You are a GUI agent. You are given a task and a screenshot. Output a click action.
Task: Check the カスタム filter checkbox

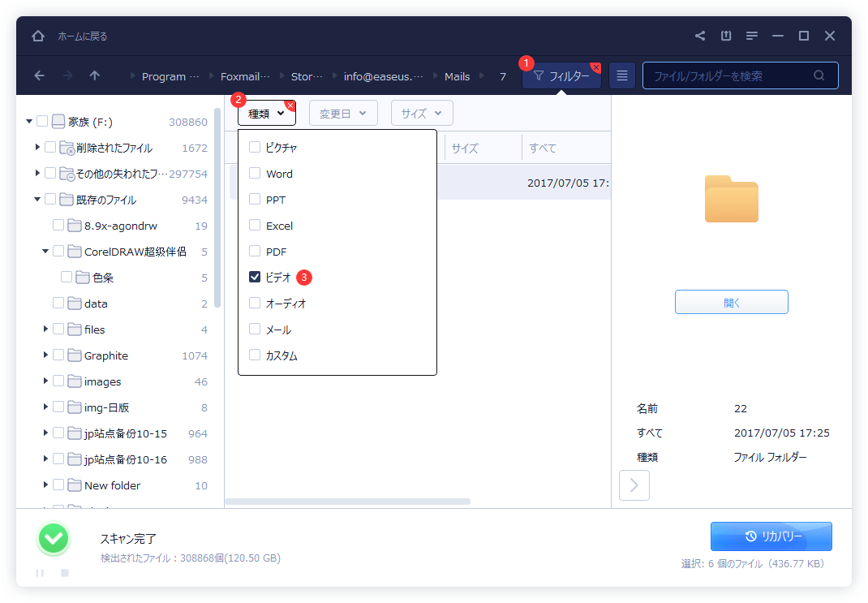255,355
